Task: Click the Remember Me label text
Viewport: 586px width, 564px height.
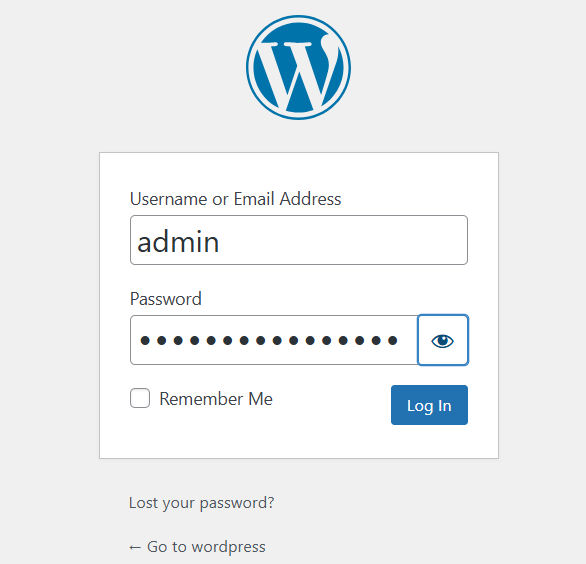Action: [216, 399]
